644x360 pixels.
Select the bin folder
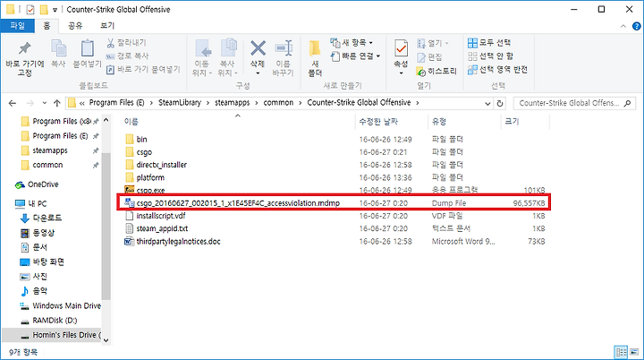tap(141, 140)
